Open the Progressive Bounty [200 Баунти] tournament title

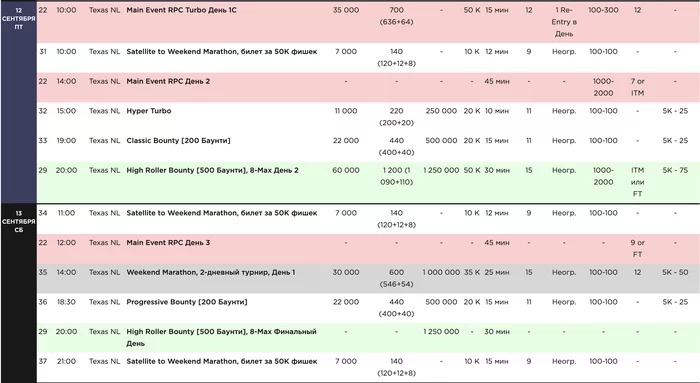point(187,302)
